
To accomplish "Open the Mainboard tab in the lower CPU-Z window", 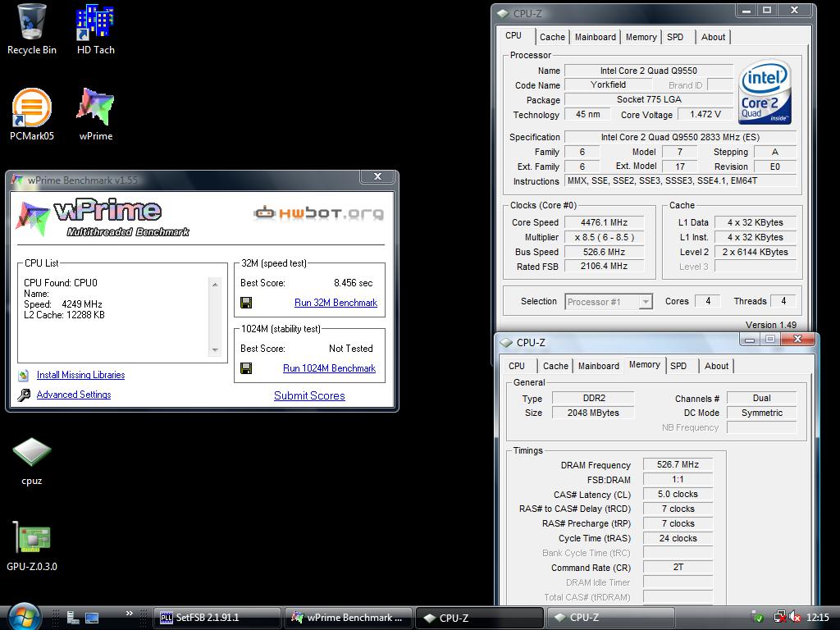I will pyautogui.click(x=598, y=366).
